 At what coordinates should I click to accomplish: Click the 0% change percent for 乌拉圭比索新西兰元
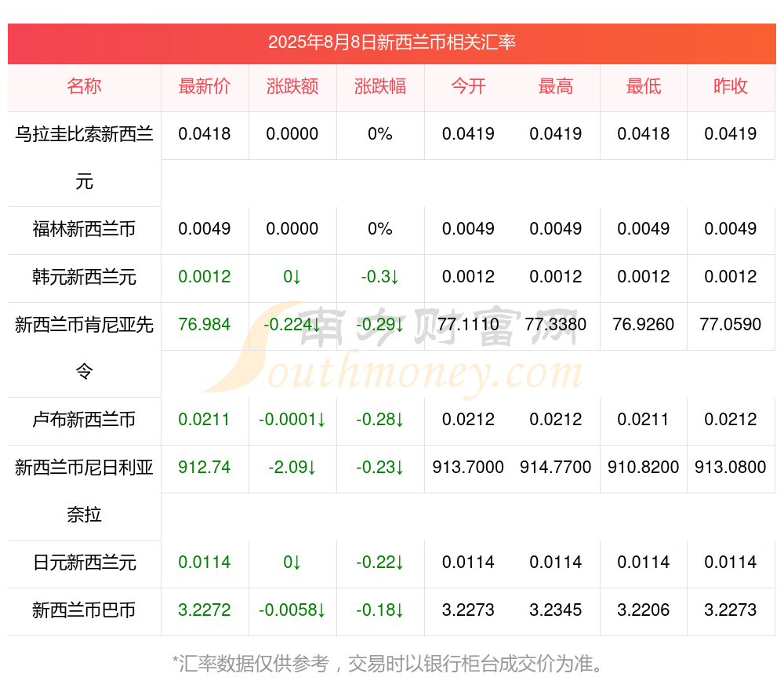tap(380, 133)
